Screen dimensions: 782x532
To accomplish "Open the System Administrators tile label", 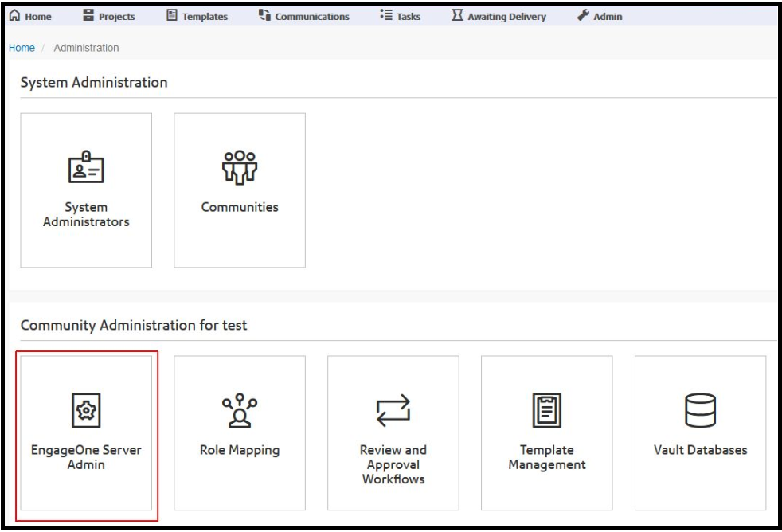I will 86,214.
